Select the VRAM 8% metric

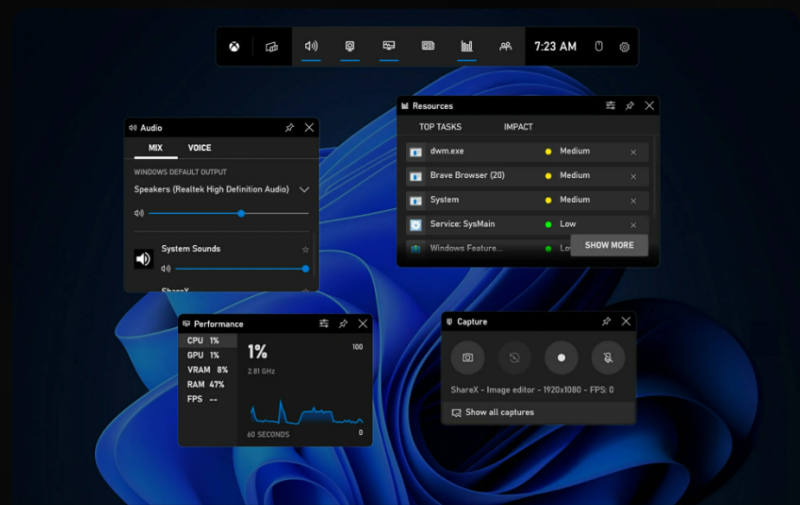click(x=208, y=370)
